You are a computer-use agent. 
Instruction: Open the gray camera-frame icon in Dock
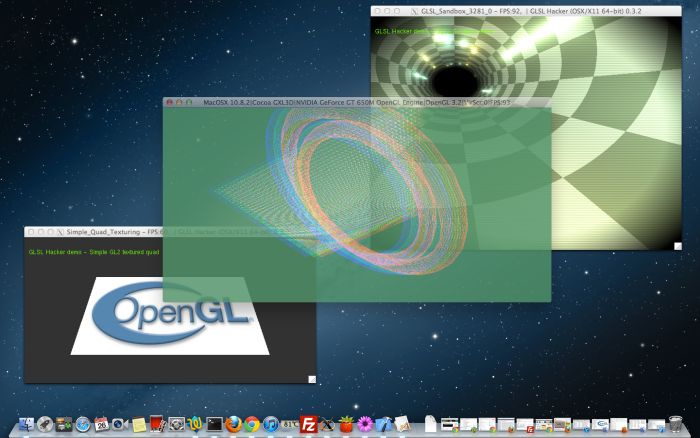click(x=176, y=424)
